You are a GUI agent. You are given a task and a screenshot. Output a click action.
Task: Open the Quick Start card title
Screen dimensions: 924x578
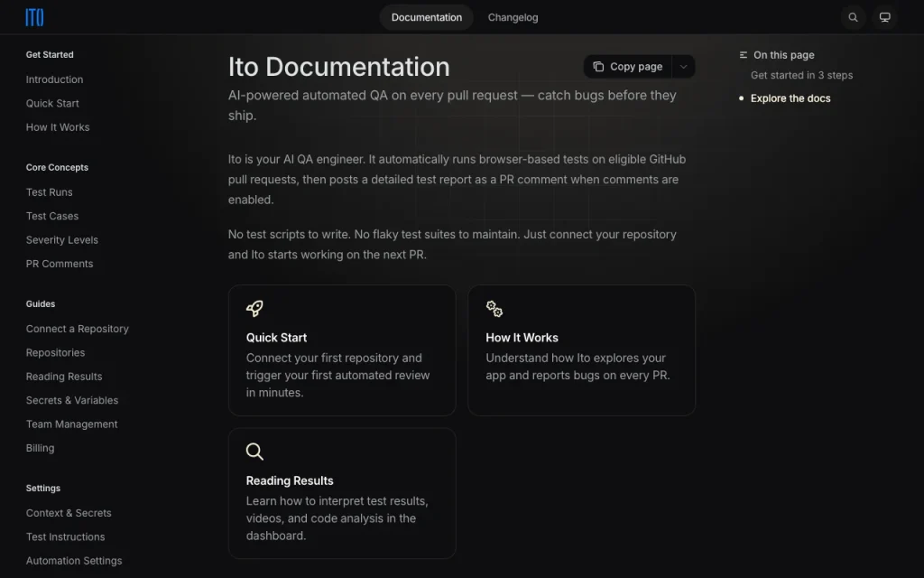276,338
